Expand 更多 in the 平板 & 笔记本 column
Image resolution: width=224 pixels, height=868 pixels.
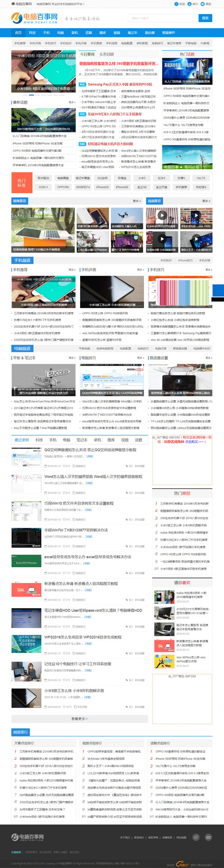[x=72, y=358]
